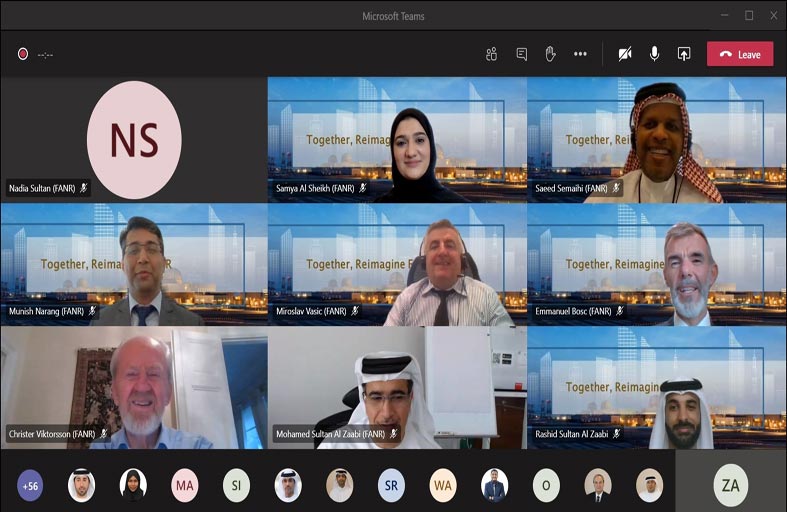Raise your hand in the meeting

click(x=550, y=54)
